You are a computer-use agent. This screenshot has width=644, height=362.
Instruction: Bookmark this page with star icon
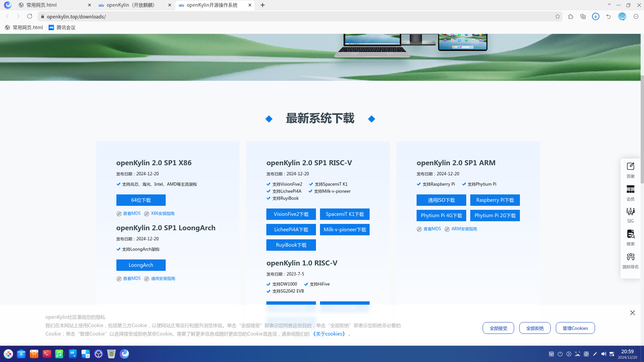557,16
